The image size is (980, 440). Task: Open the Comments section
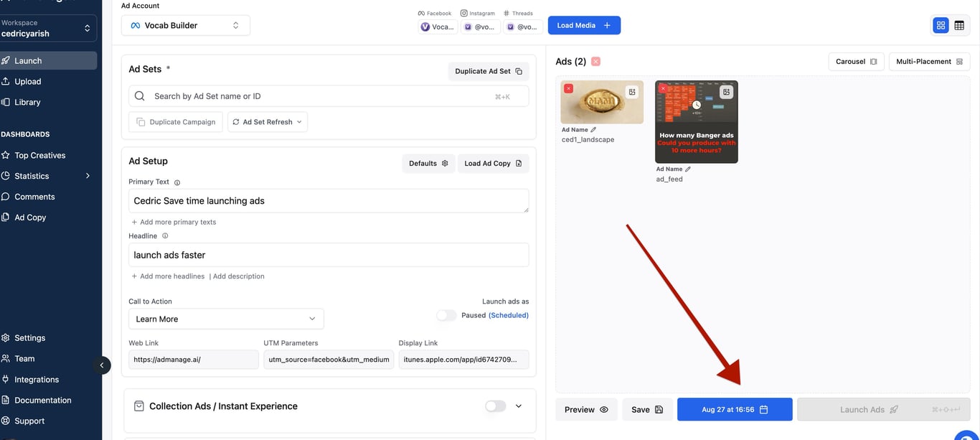34,197
